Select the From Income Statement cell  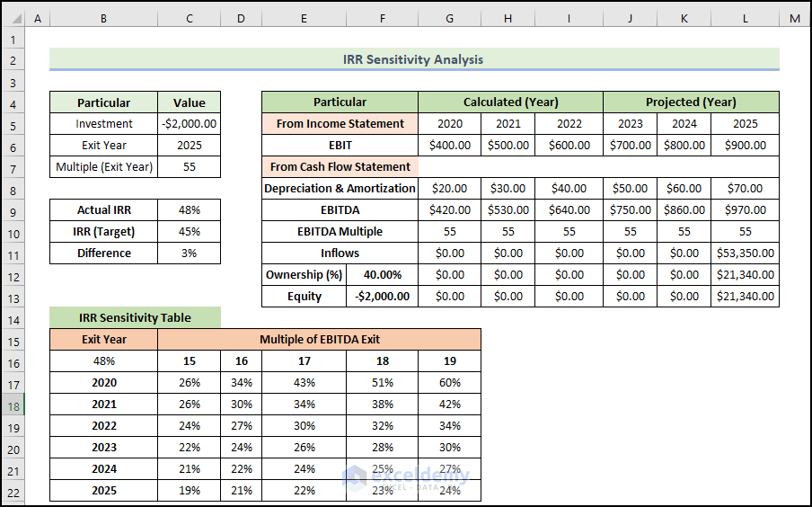point(340,124)
